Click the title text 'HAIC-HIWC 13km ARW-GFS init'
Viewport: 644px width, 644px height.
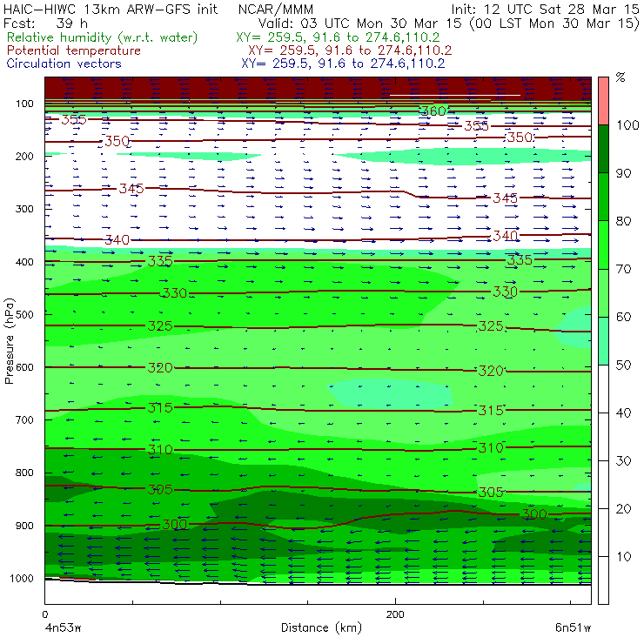[111, 9]
